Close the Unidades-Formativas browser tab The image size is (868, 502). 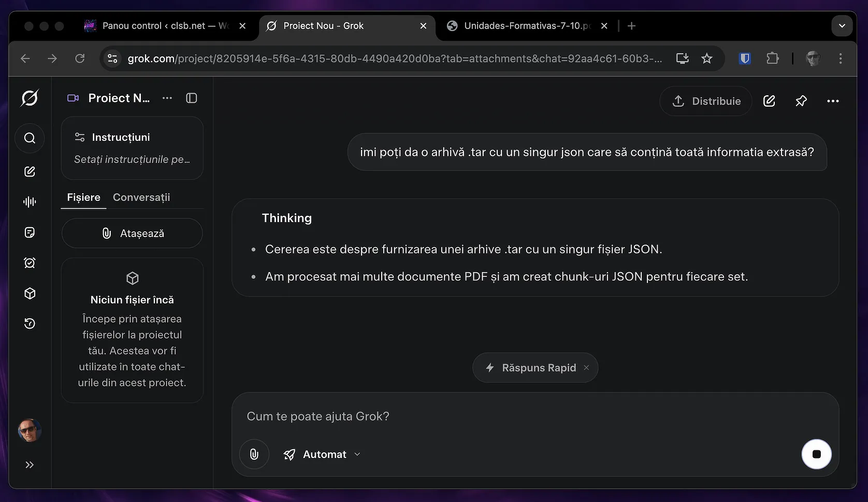click(604, 26)
